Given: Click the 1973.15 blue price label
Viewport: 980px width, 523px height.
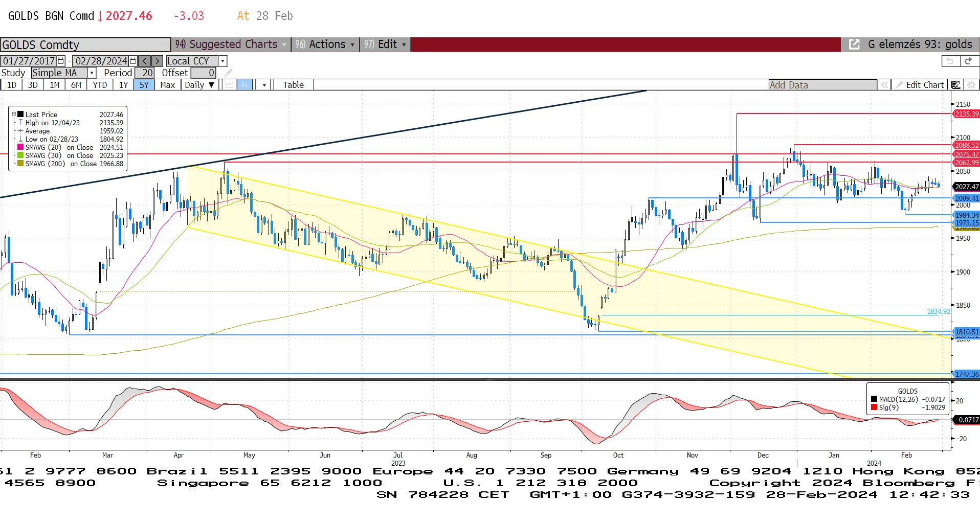Looking at the screenshot, I should tap(966, 223).
